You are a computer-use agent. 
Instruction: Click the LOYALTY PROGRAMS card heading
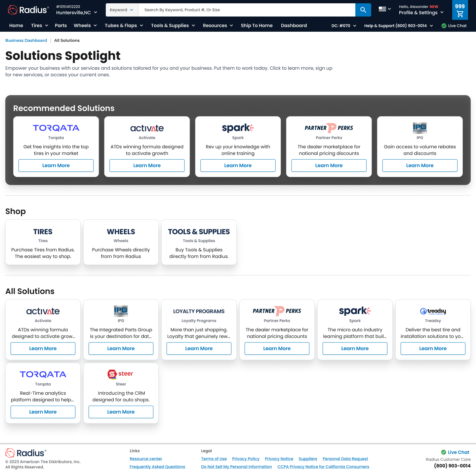[199, 311]
